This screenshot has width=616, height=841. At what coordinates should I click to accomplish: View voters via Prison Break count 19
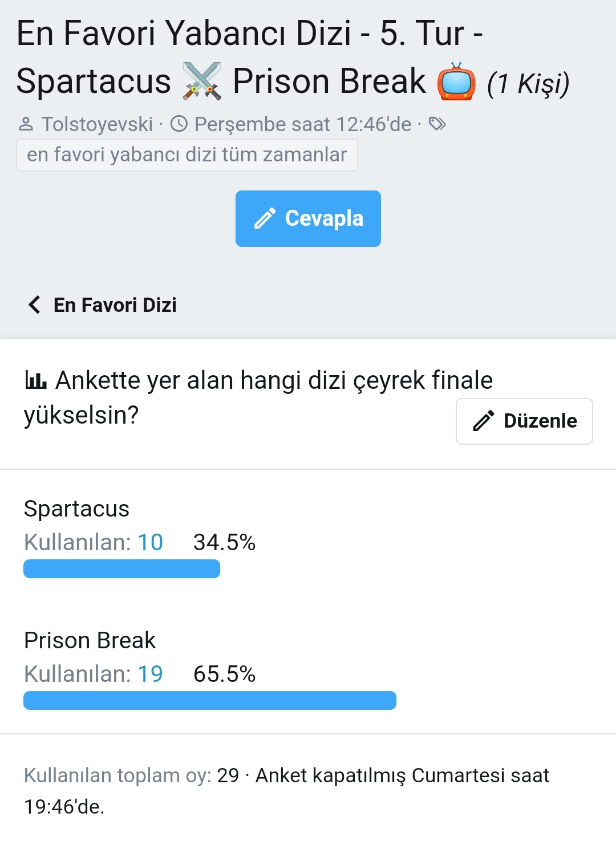(x=151, y=674)
